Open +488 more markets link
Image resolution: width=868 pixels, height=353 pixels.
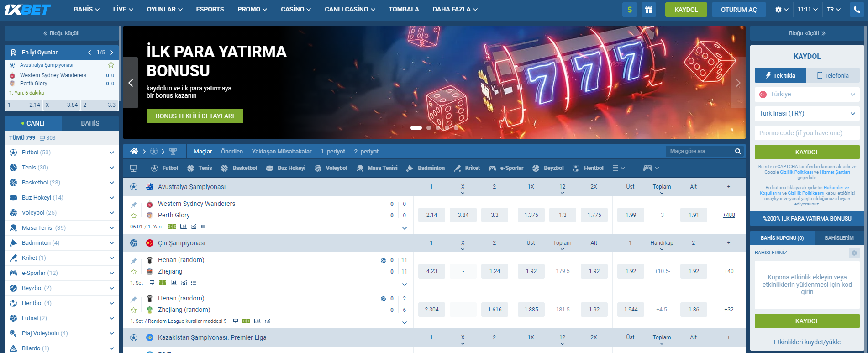(729, 215)
